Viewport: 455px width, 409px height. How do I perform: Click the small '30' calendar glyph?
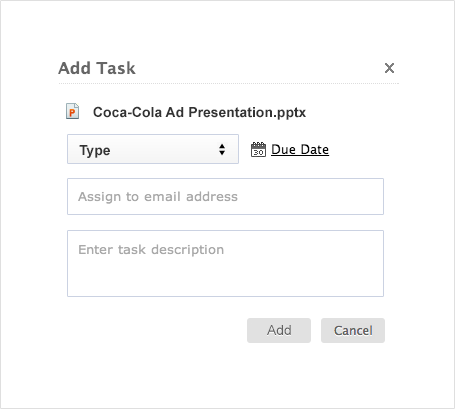click(258, 150)
